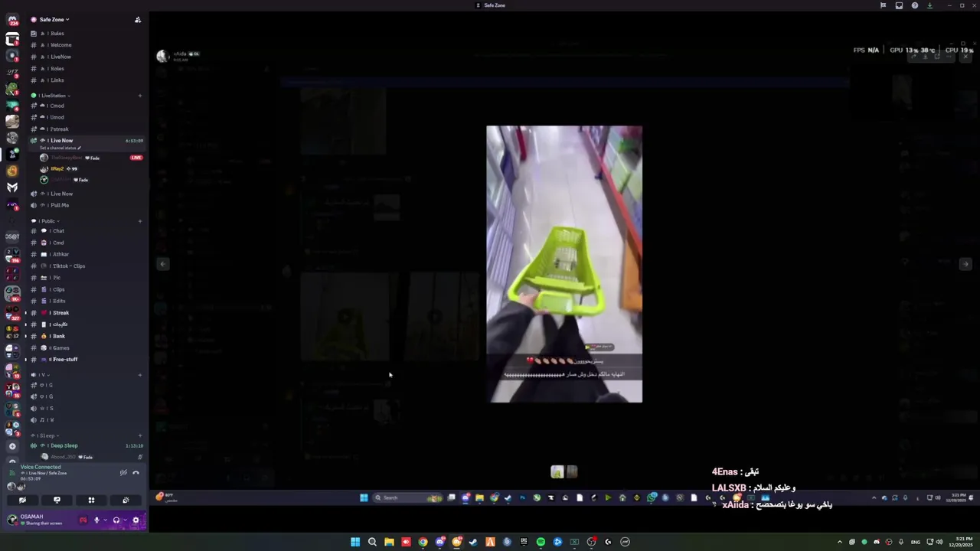Toggle noise suppression in voice panel

click(x=123, y=473)
